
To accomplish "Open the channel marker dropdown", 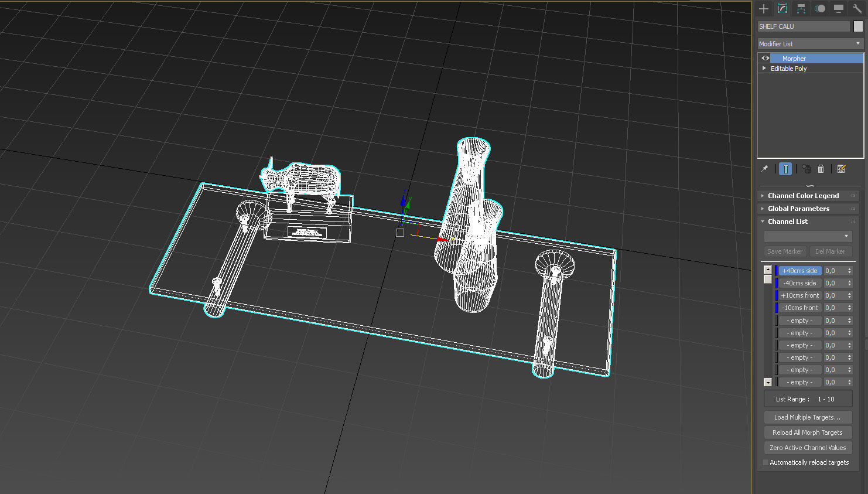I will pos(807,236).
